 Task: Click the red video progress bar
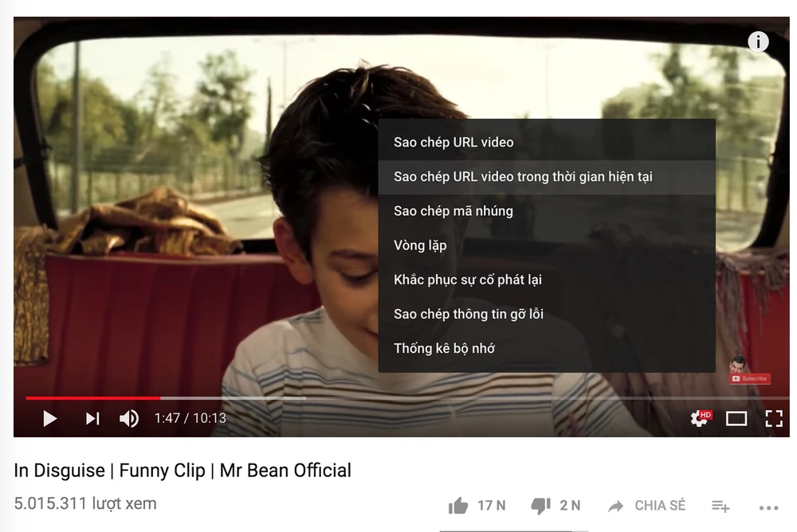[x=93, y=398]
